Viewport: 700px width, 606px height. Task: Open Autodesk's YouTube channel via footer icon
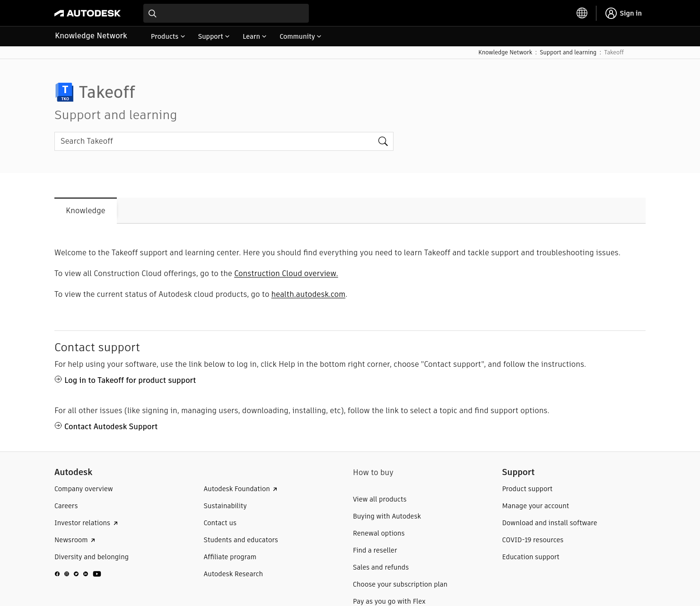click(97, 573)
